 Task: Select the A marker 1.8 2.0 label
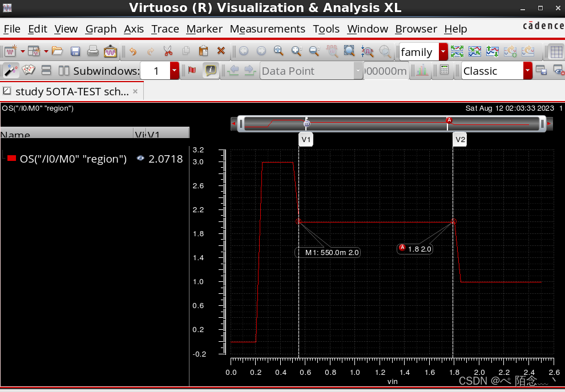(415, 249)
